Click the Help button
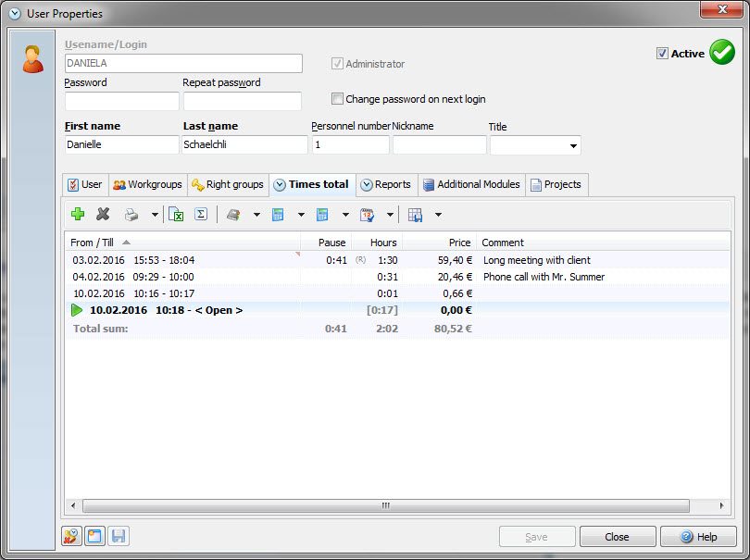 (698, 537)
